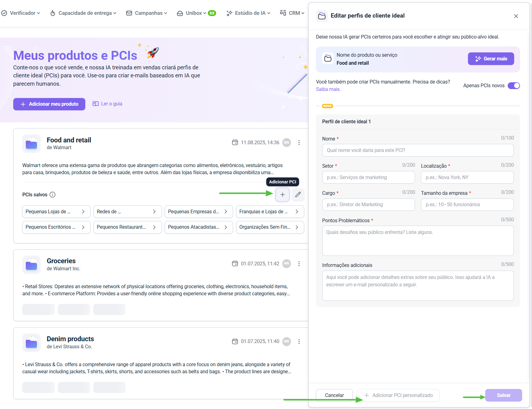The height and width of the screenshot is (409, 532).
Task: Expand the Franquias e Lojas de PCI chip
Action: click(270, 211)
